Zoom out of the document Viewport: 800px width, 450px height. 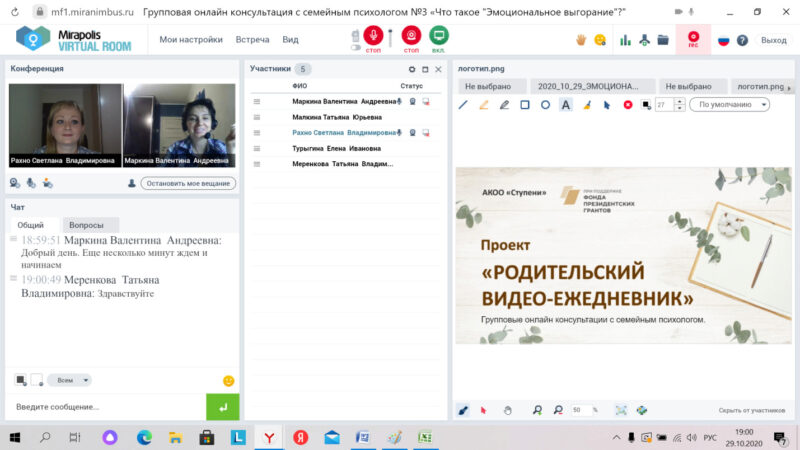[x=558, y=410]
